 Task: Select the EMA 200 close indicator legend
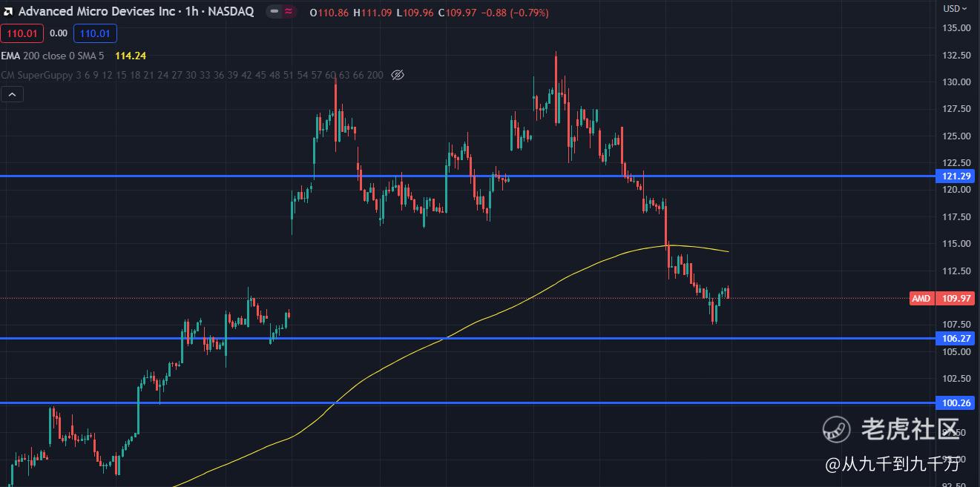tap(53, 56)
